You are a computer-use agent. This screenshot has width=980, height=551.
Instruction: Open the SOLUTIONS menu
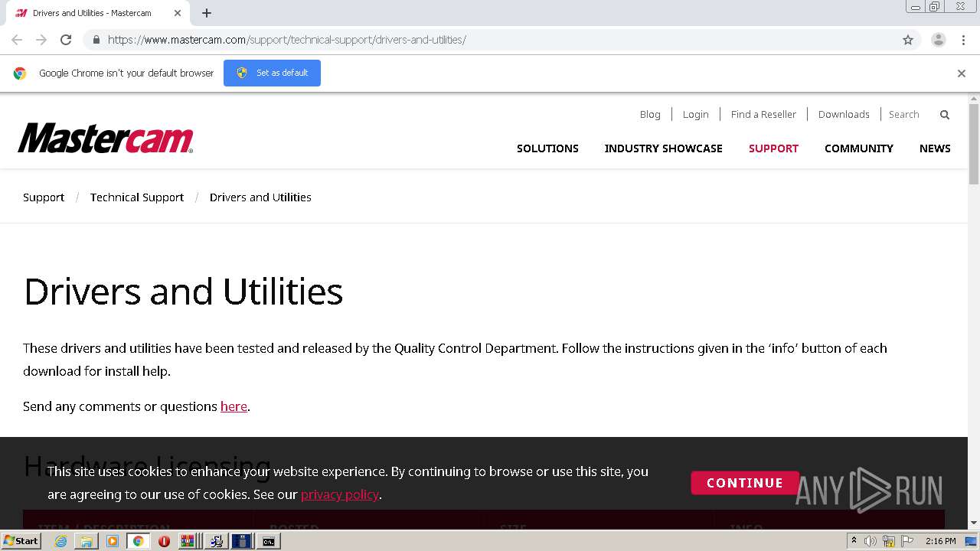coord(547,148)
